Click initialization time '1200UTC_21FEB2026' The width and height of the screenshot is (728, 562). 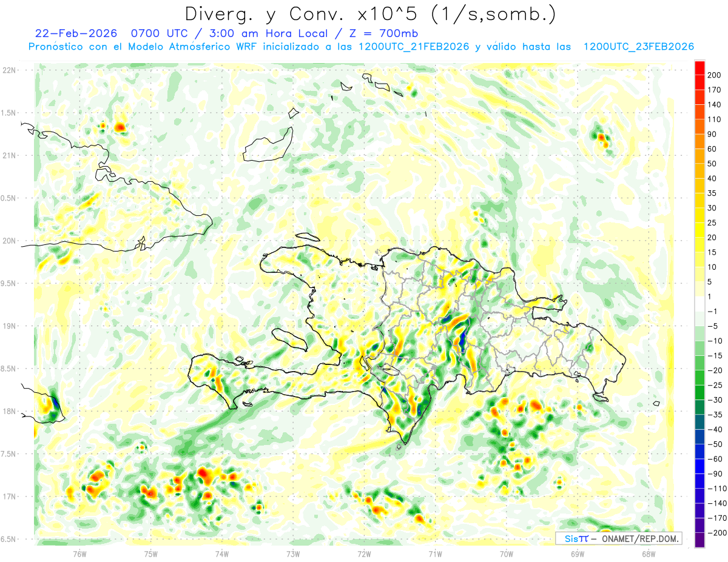414,47
